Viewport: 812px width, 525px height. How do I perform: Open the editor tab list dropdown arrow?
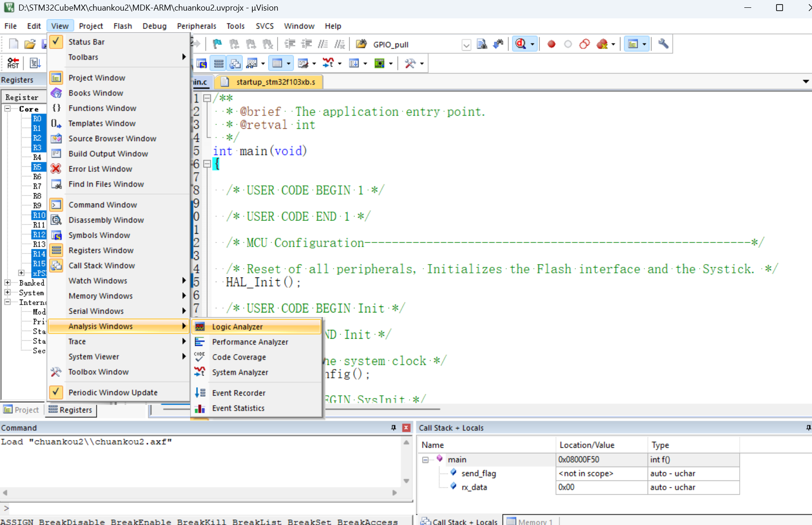coord(806,81)
